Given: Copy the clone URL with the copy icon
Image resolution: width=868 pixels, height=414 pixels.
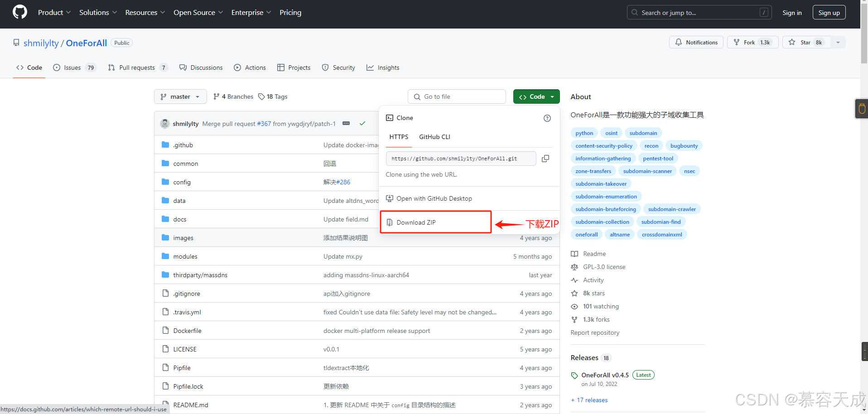Looking at the screenshot, I should tap(545, 159).
